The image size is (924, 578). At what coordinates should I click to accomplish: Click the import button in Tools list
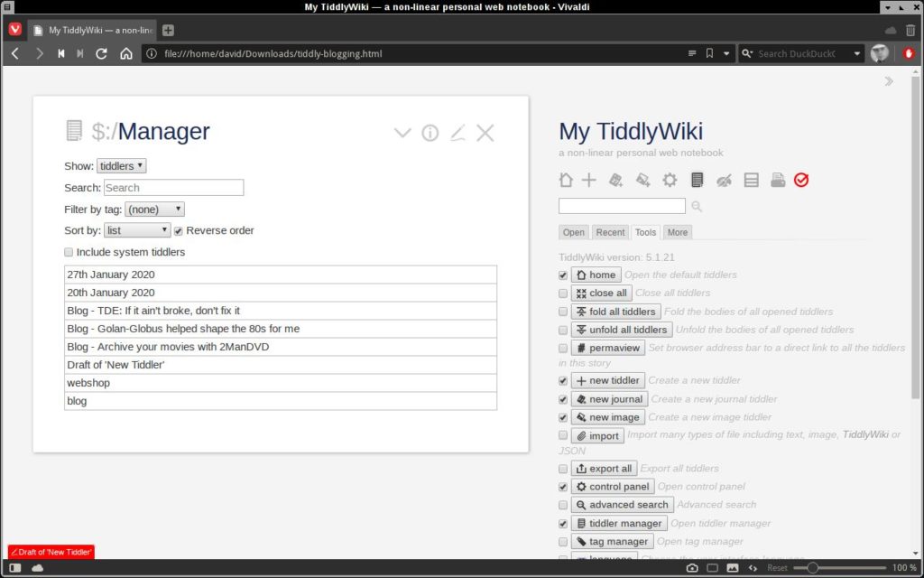coord(597,436)
